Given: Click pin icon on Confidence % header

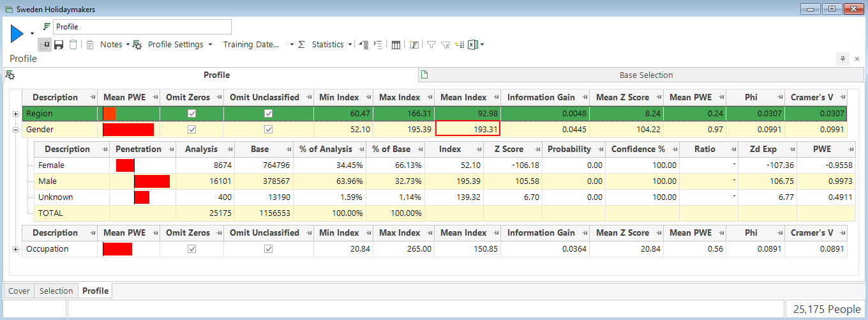Looking at the screenshot, I should (x=673, y=149).
